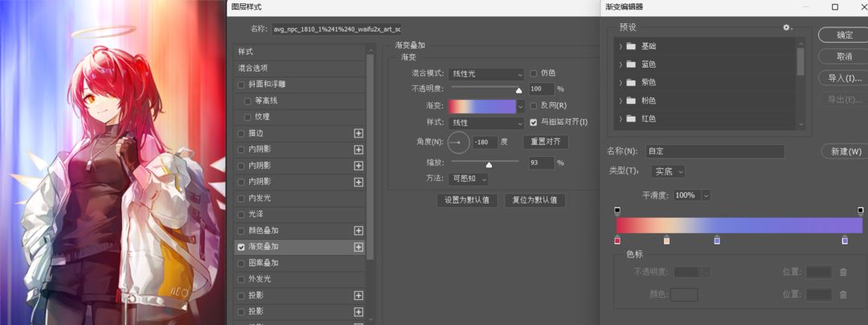Click the trash icon beside color position
868x325 pixels.
[x=843, y=294]
